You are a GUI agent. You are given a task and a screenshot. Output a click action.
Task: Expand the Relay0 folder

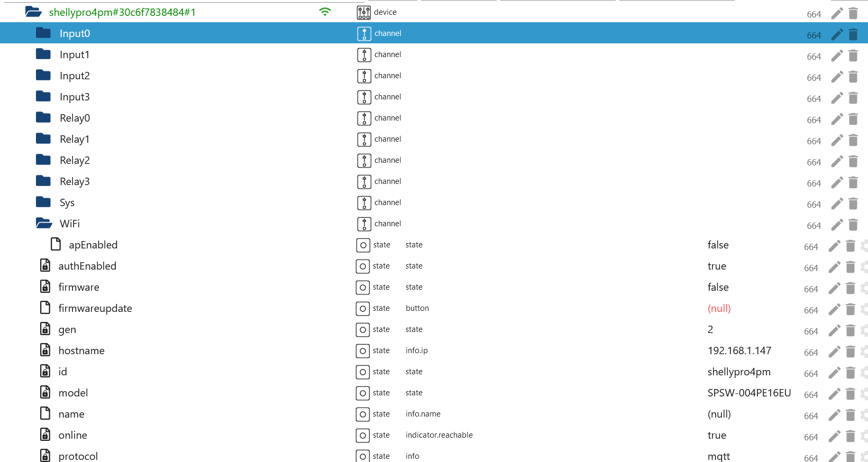pos(43,117)
